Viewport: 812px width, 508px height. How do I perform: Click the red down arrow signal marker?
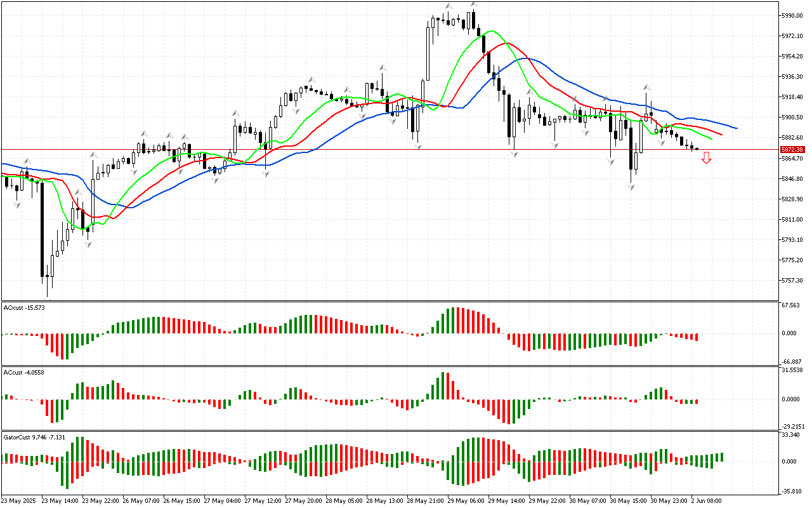click(706, 158)
